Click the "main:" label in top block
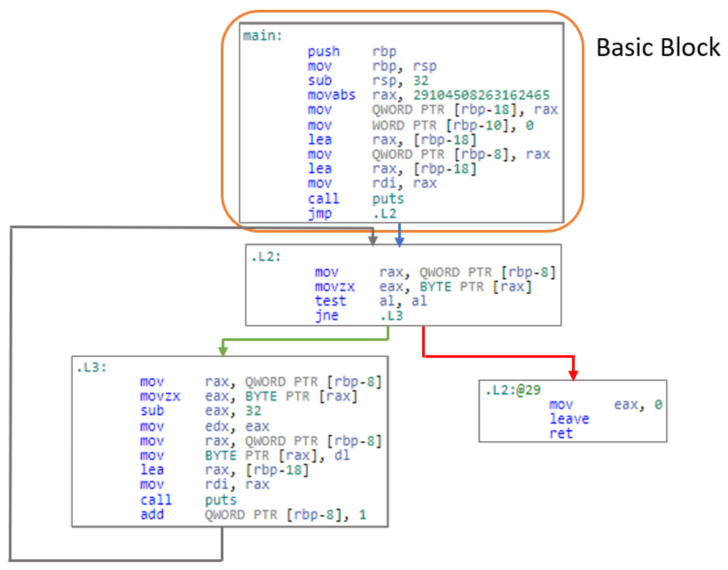Viewport: 728px width, 570px height. pos(263,36)
